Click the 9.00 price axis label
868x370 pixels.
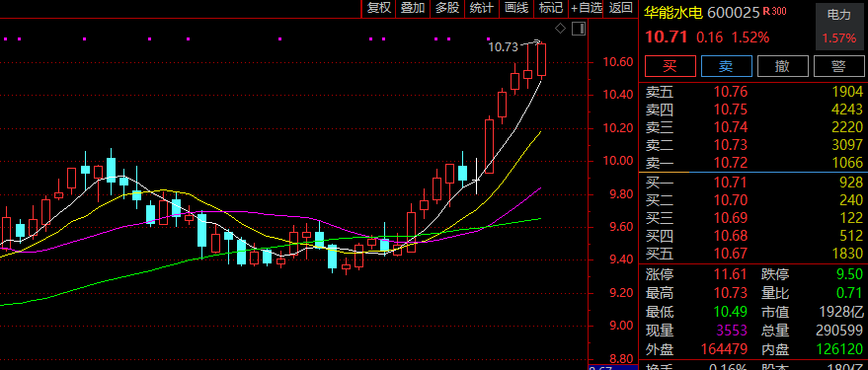pyautogui.click(x=622, y=326)
